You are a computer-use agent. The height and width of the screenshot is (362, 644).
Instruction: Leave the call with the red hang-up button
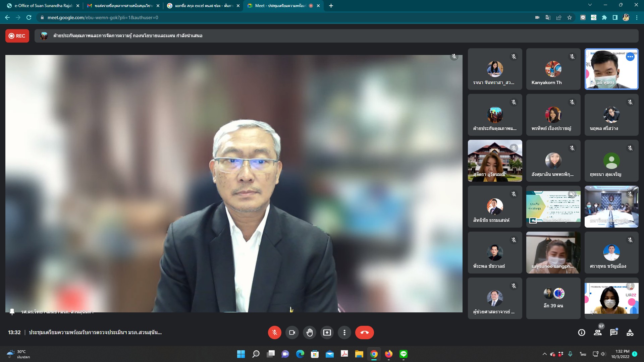[x=364, y=333]
